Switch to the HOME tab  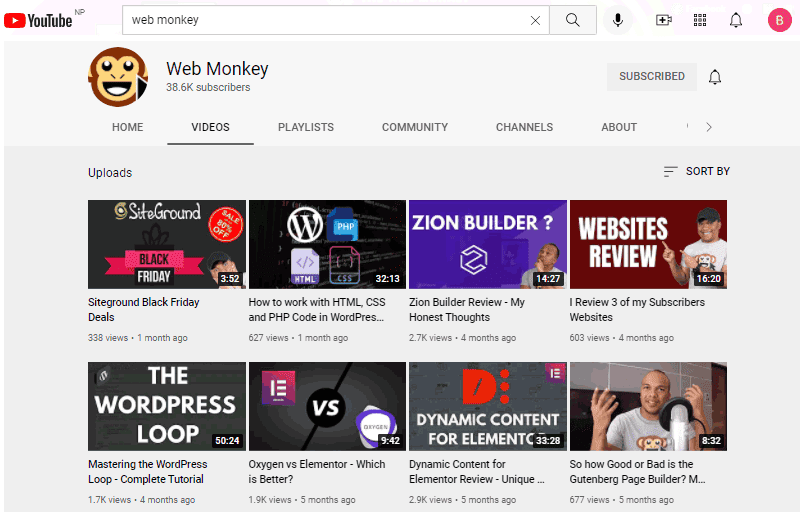pyautogui.click(x=128, y=127)
